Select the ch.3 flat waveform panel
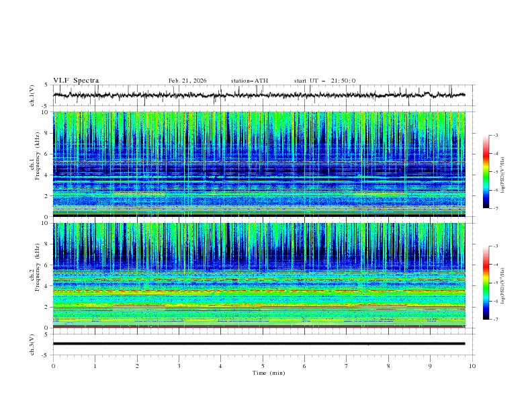The height and width of the screenshot is (411, 532). 263,345
